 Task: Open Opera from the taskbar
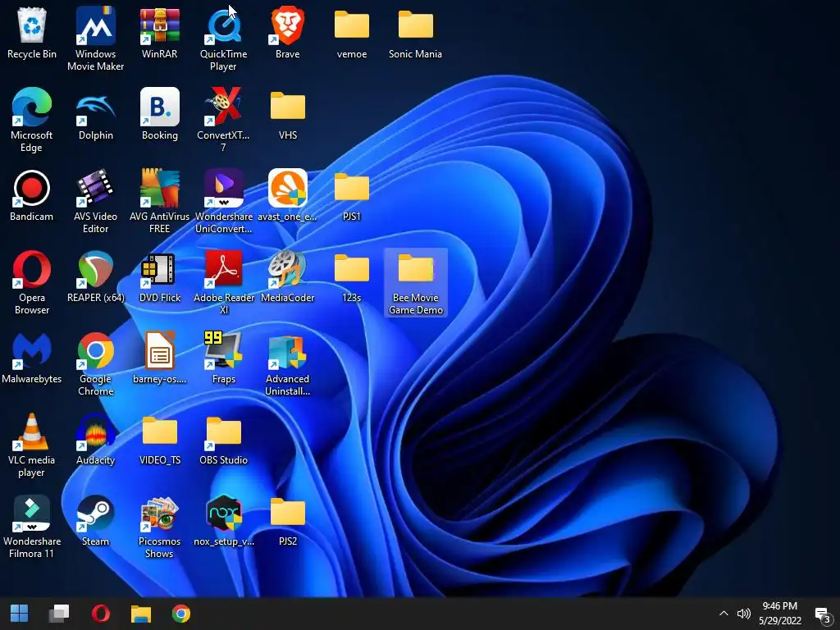click(101, 614)
